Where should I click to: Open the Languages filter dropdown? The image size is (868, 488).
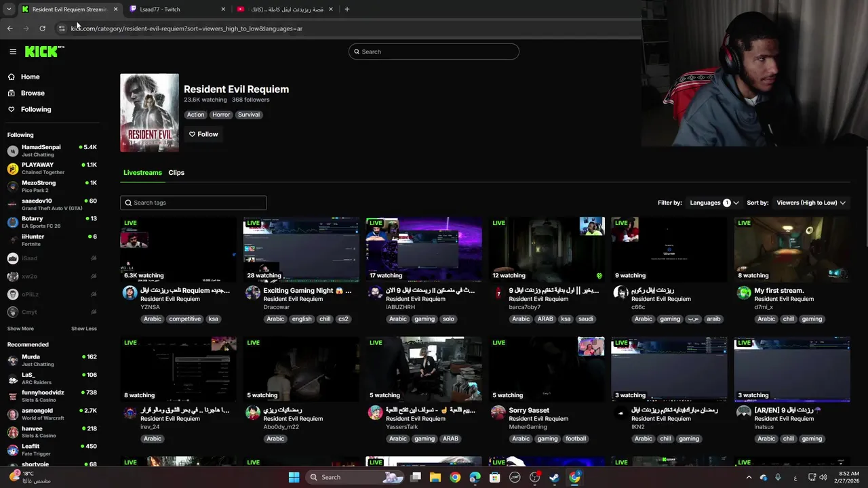tap(714, 203)
